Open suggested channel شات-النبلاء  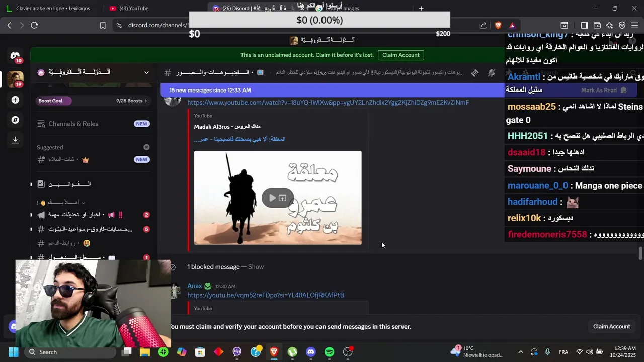[93, 159]
